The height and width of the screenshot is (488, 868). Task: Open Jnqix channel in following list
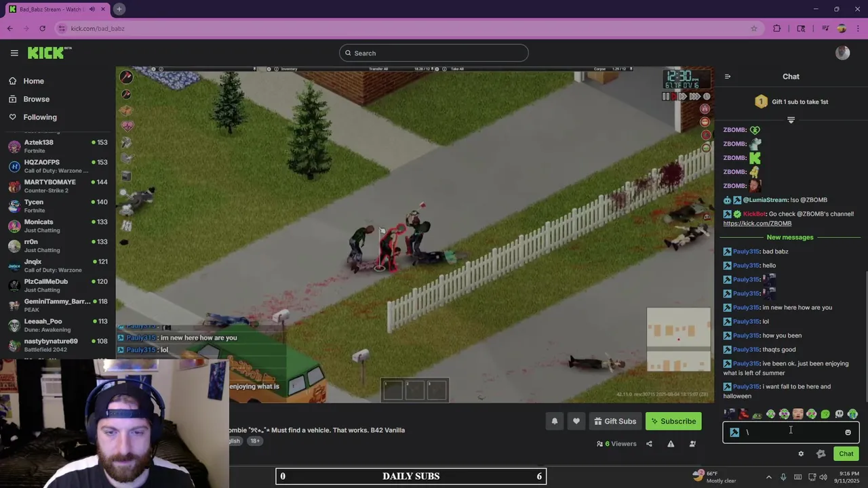click(x=58, y=266)
